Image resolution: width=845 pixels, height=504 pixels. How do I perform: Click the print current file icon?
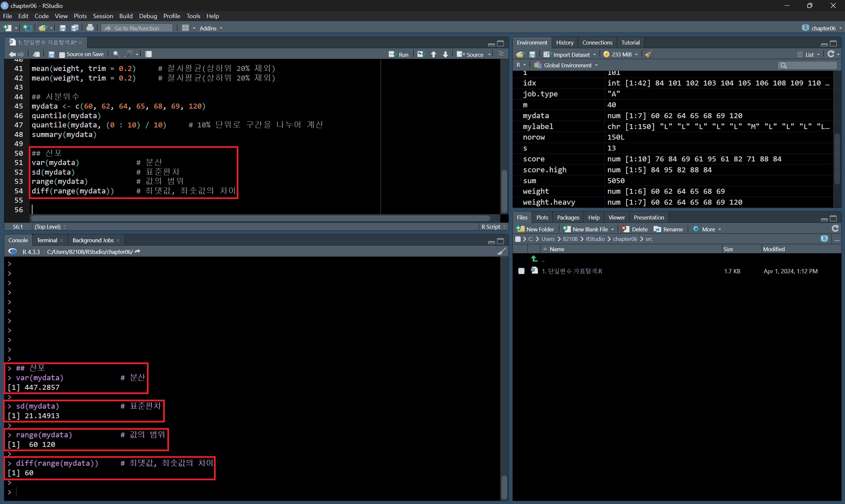pyautogui.click(x=90, y=28)
